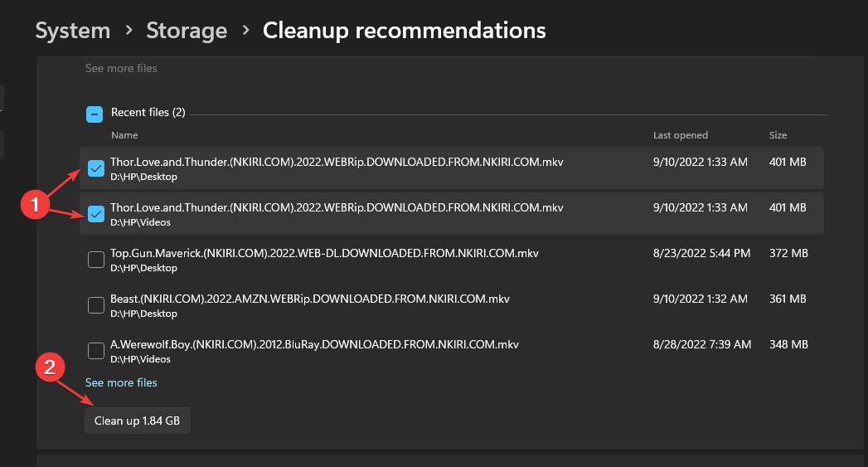
Task: Select the Beast 2022 AMZN file checkbox
Action: tap(96, 304)
